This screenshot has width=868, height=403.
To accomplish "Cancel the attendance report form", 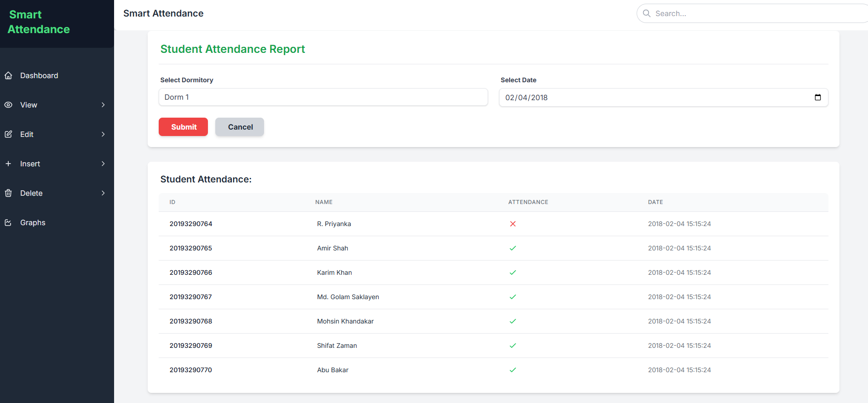I will tap(240, 127).
